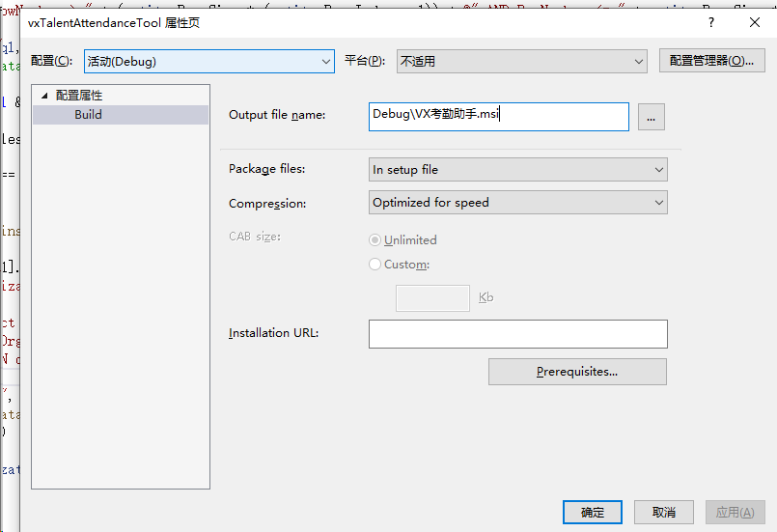
Task: Open the Package files dropdown
Action: (517, 170)
